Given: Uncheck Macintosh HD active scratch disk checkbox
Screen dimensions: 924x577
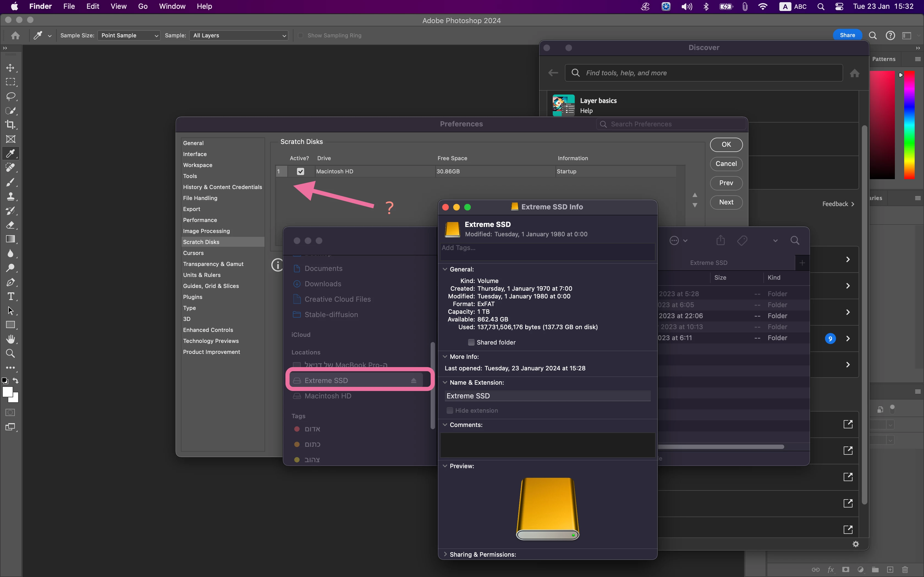Looking at the screenshot, I should pyautogui.click(x=301, y=171).
